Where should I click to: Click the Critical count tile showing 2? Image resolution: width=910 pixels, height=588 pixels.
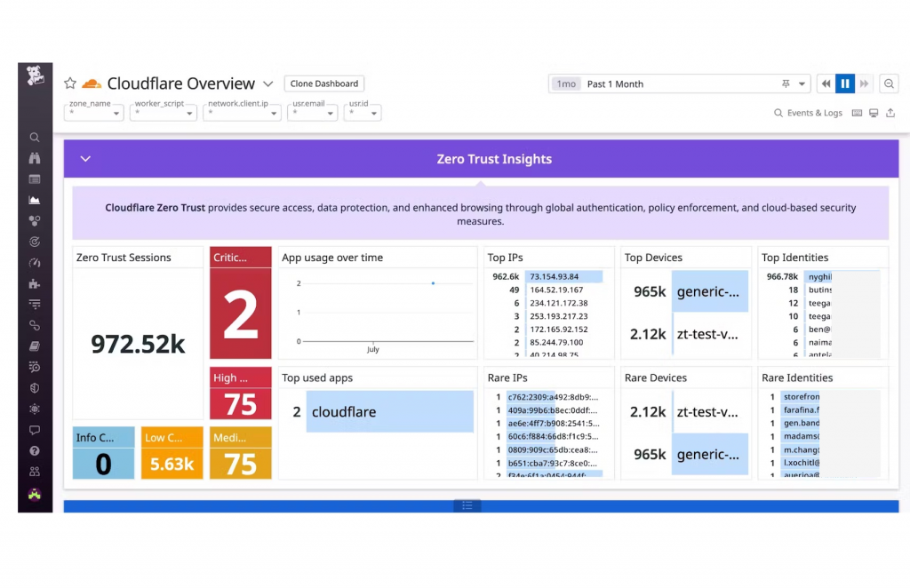click(240, 302)
